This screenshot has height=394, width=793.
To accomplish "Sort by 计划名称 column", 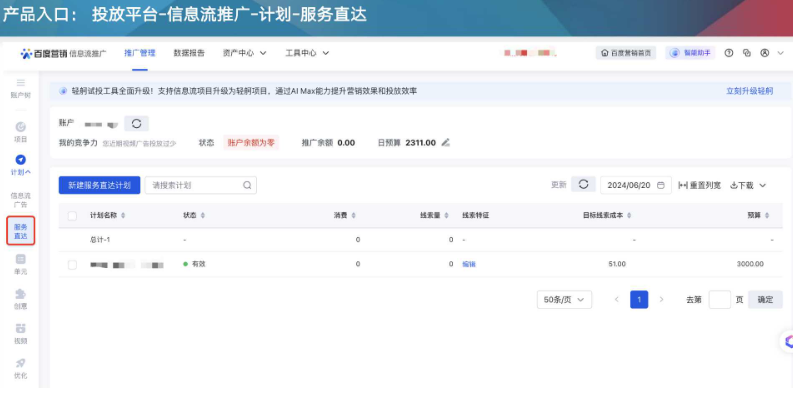I will [x=123, y=216].
